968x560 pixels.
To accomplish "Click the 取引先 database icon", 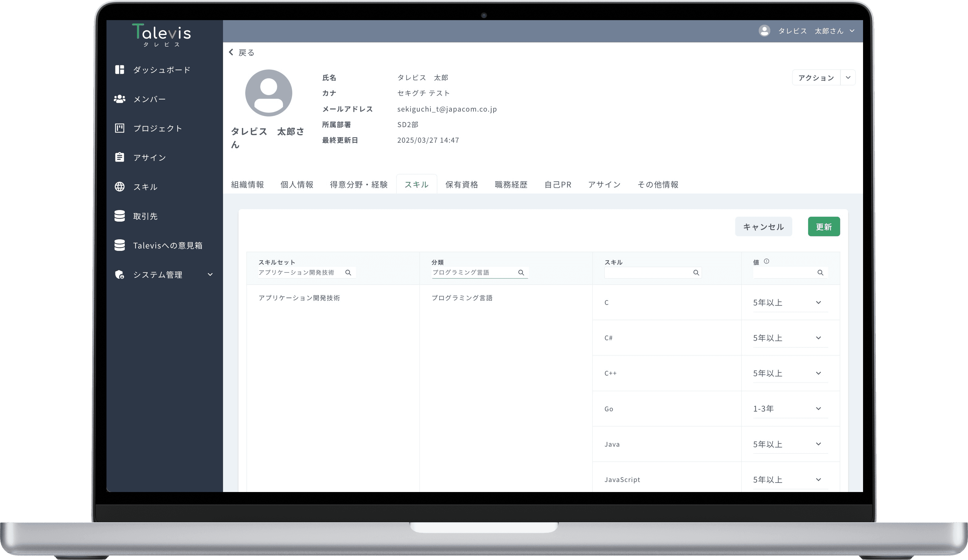I will point(120,216).
